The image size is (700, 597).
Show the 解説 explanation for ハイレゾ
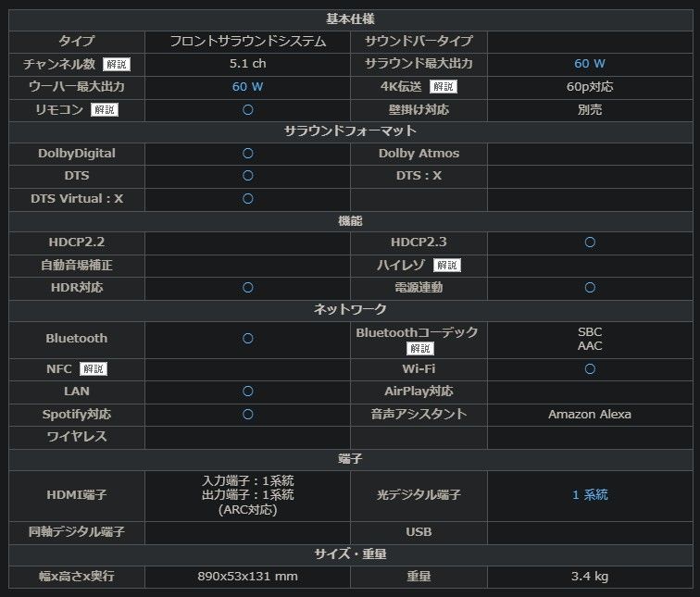point(447,265)
